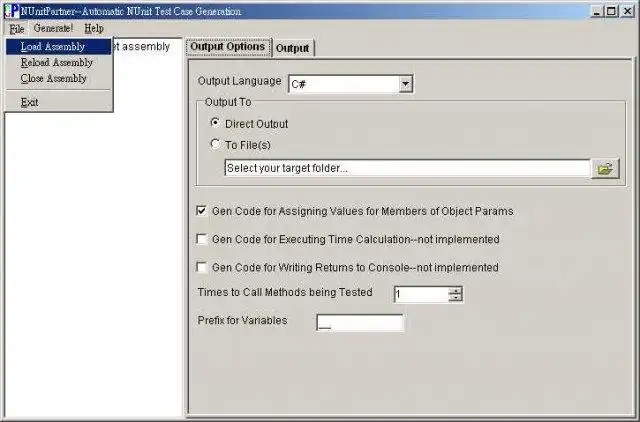Image resolution: width=640 pixels, height=422 pixels.
Task: Expand the Output Language dropdown arrow
Action: point(405,84)
